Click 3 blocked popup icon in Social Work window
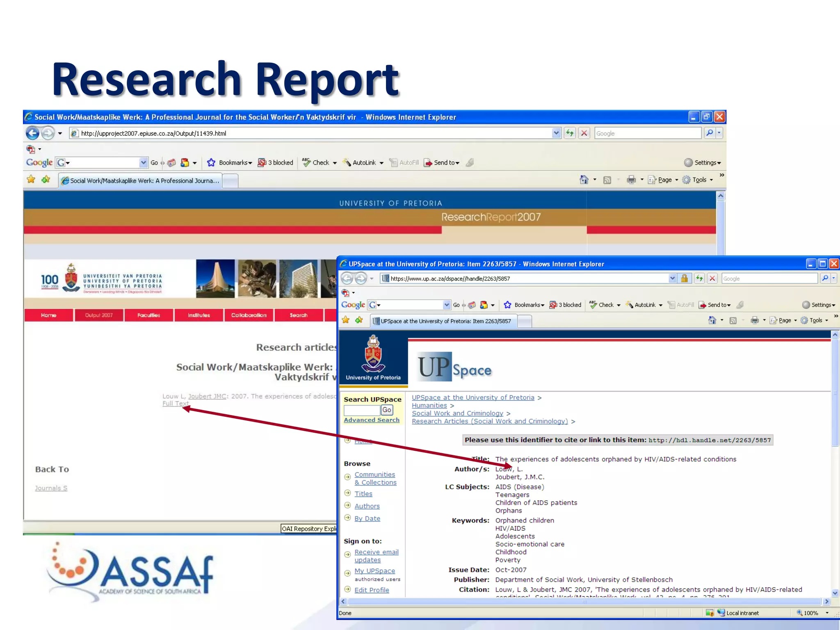Screen dimensions: 840x630 point(262,162)
